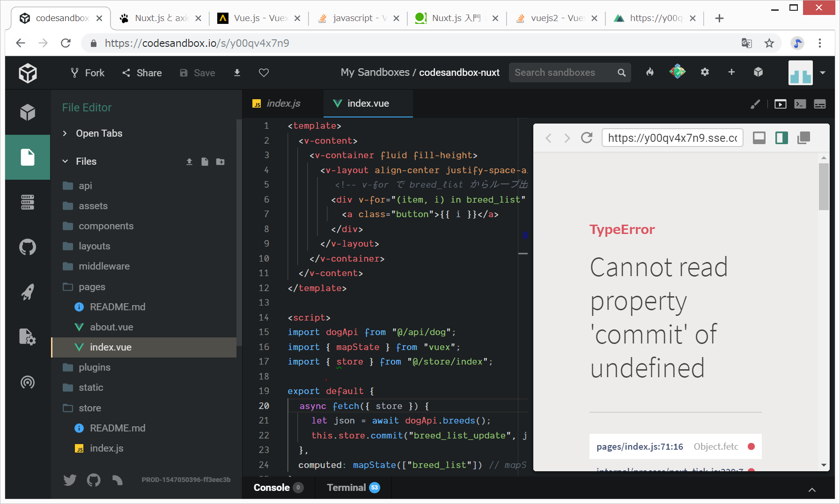Screen dimensions: 840x504
Task: Switch to the index.js editor tab
Action: click(283, 103)
